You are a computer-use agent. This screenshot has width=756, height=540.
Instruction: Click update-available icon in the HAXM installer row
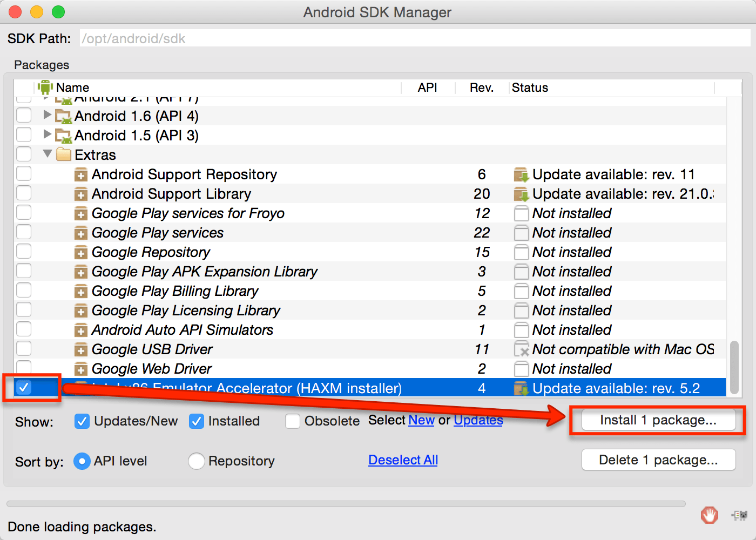point(521,388)
